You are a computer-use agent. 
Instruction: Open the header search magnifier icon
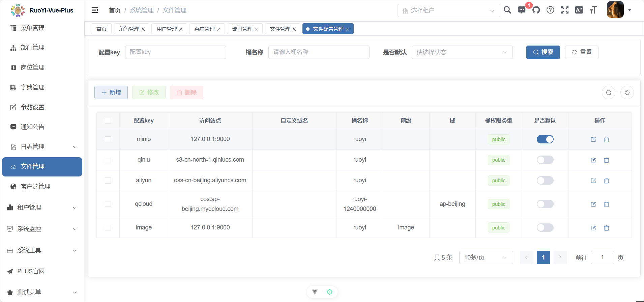pyautogui.click(x=507, y=10)
